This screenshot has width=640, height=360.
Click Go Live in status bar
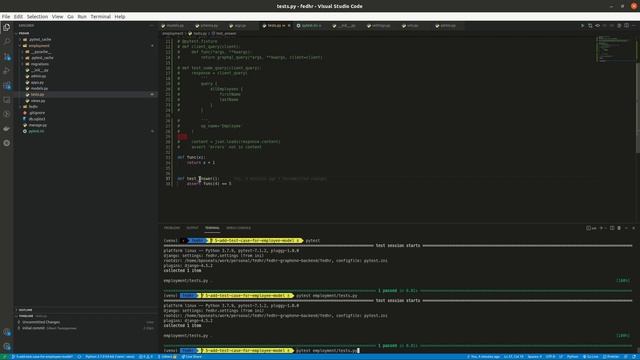(x=591, y=357)
